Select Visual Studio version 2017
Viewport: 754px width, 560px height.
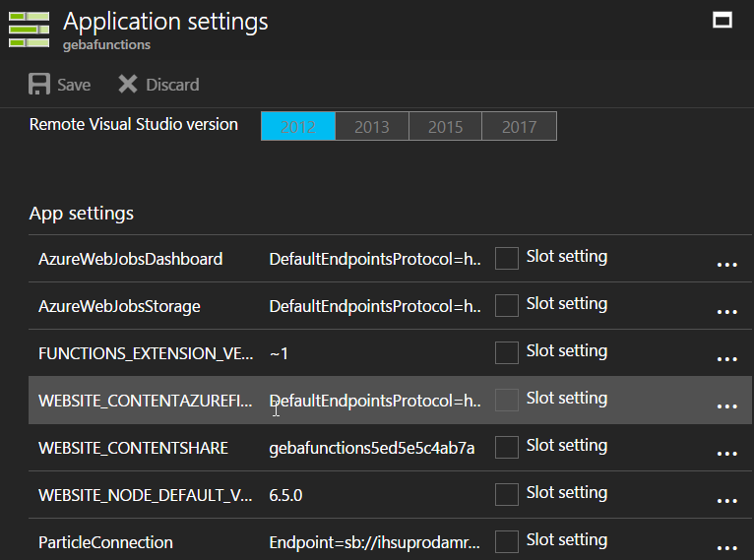519,127
